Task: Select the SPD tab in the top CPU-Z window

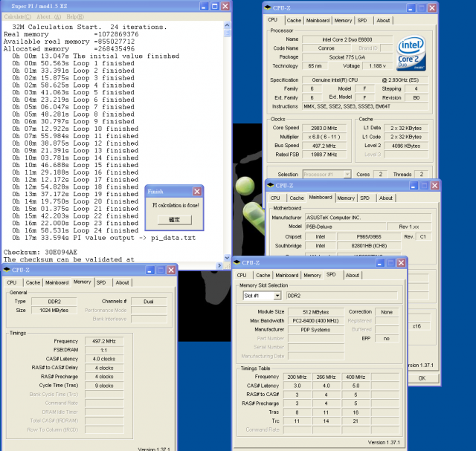Action: [362, 20]
